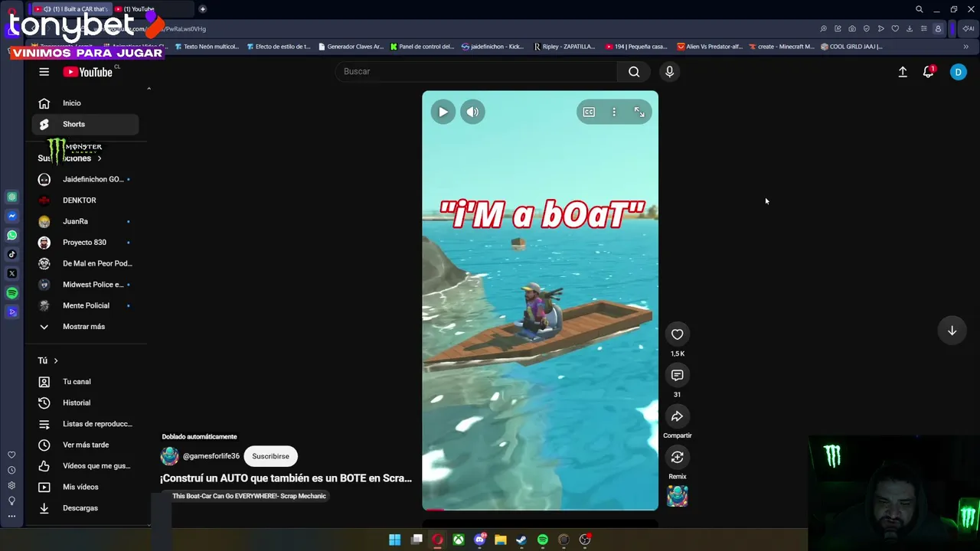
Task: Open the "Panel de control del..." bookmark
Action: pos(422,47)
